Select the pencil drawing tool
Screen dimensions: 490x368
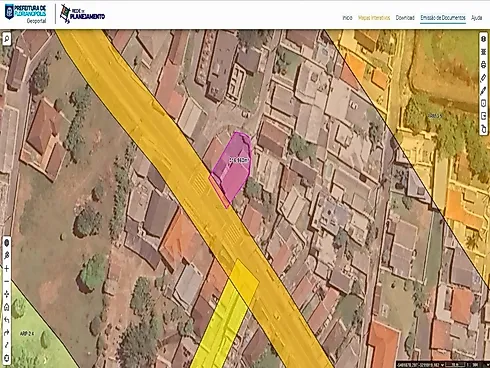(484, 91)
